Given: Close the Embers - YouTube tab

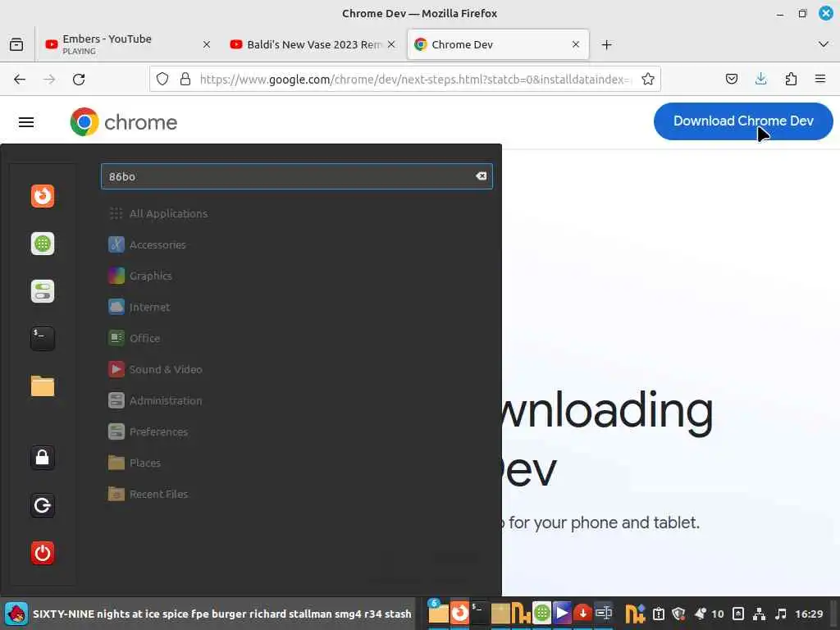Looking at the screenshot, I should [x=207, y=44].
